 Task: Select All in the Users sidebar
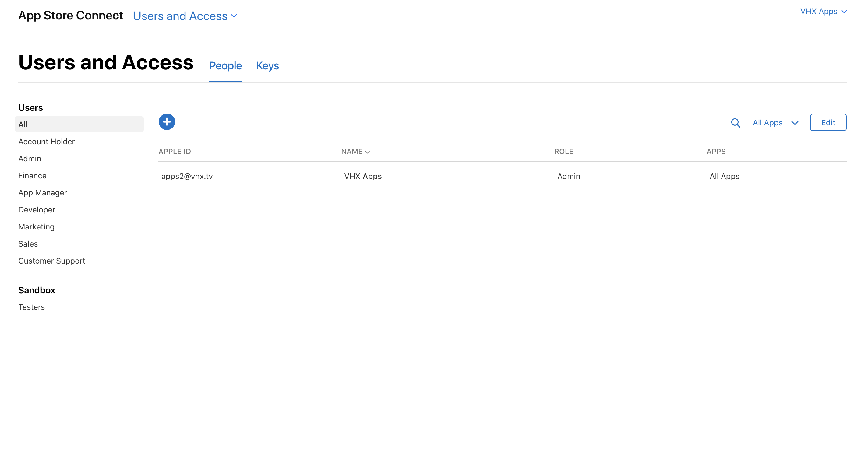point(79,124)
